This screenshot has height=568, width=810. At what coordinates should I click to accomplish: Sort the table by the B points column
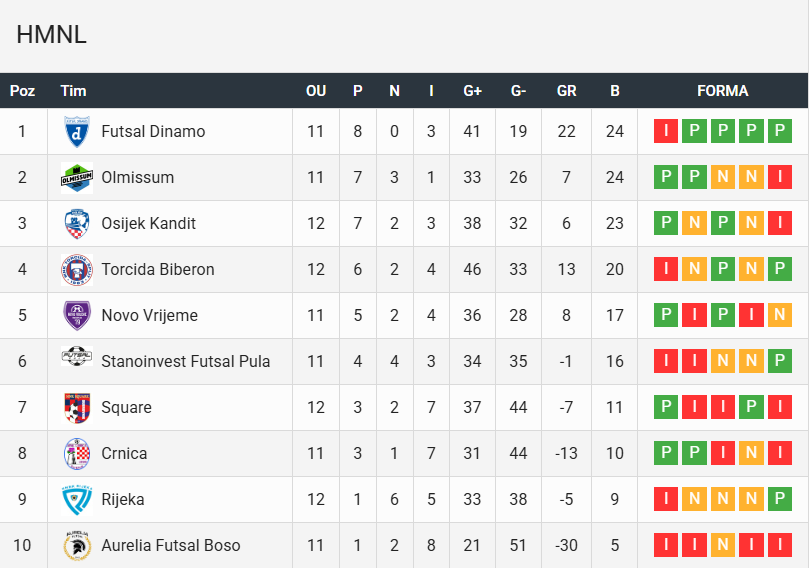[615, 91]
